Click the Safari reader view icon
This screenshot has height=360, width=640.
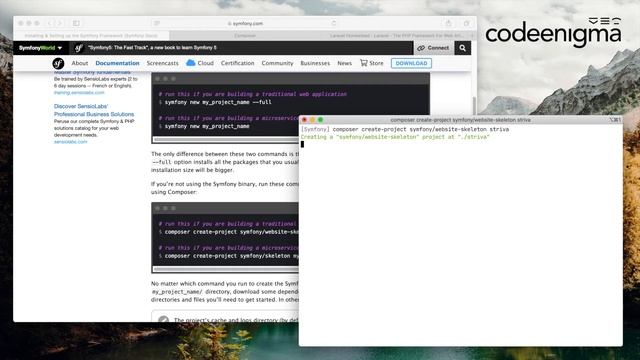157,23
